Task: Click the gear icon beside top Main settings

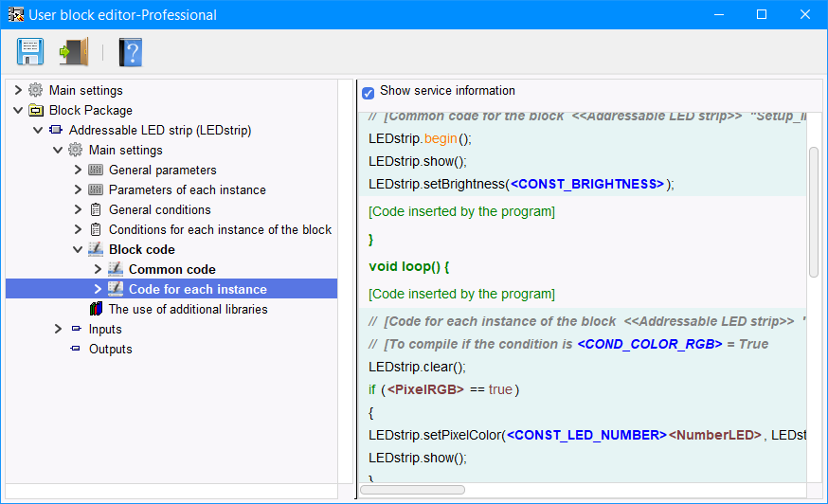Action: 36,91
